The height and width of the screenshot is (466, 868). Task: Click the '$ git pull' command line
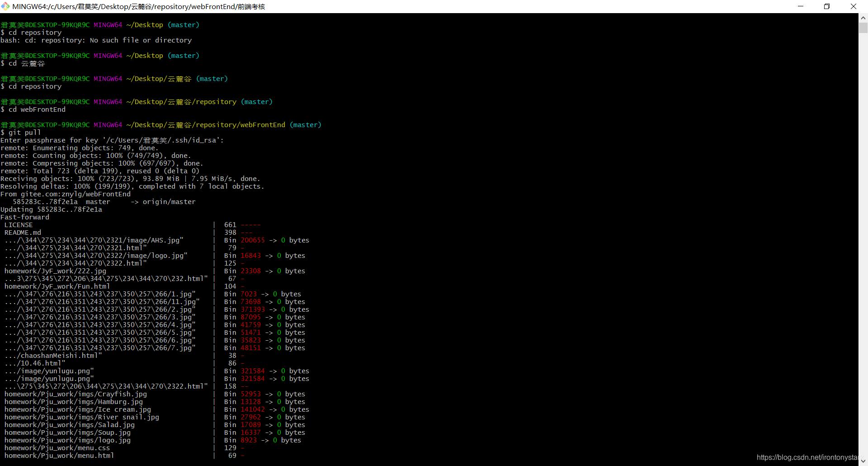point(21,133)
